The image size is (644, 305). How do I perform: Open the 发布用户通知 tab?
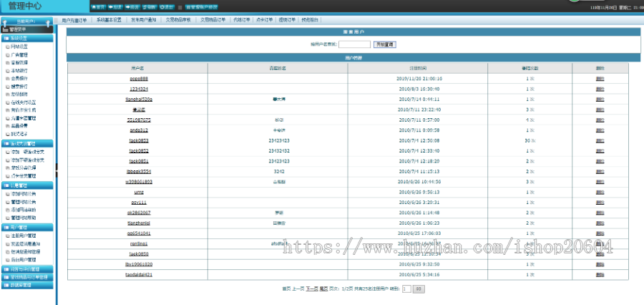[144, 20]
